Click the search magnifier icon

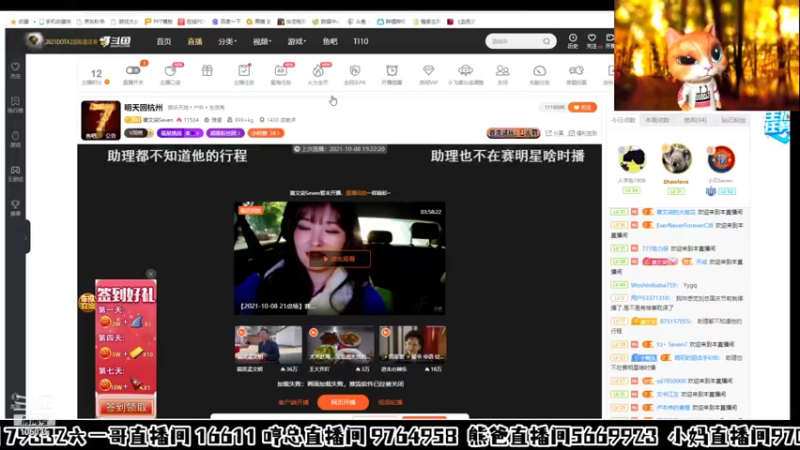coord(547,41)
